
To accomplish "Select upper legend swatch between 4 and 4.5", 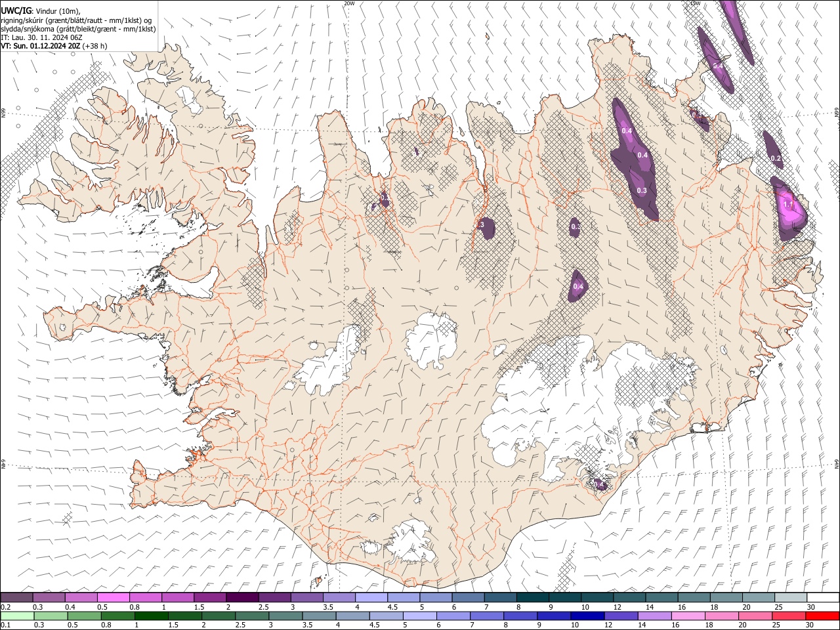I will 371,597.
